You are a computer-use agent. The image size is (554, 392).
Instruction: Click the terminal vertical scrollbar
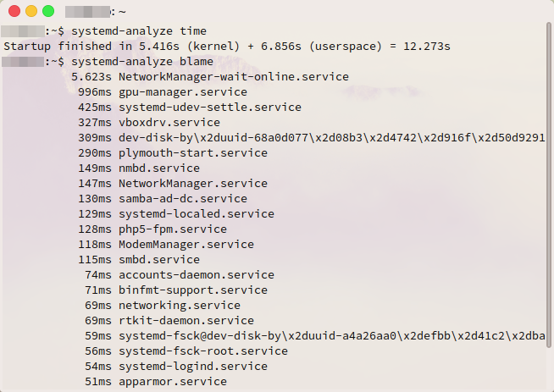549,185
